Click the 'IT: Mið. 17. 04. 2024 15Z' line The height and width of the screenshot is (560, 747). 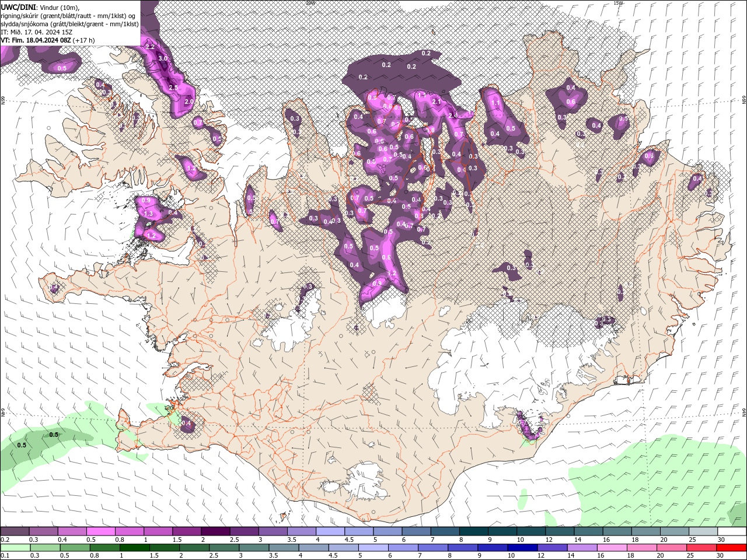coord(35,32)
